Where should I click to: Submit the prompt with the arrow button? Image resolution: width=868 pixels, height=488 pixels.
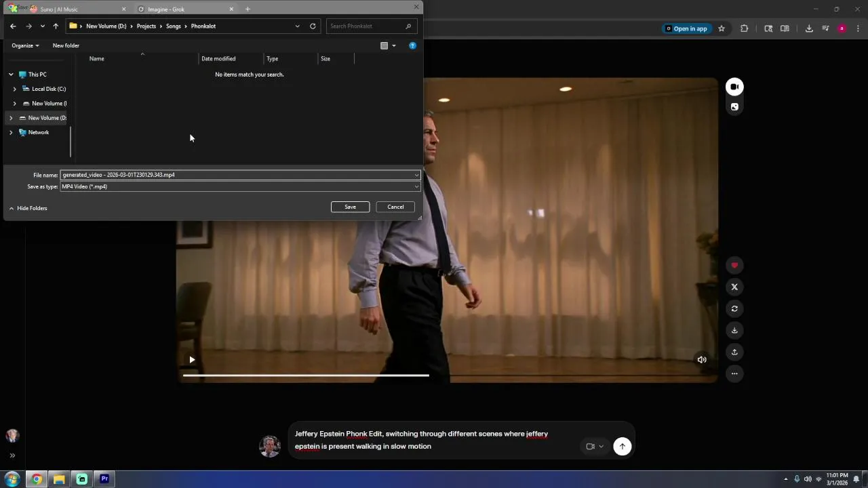point(622,446)
